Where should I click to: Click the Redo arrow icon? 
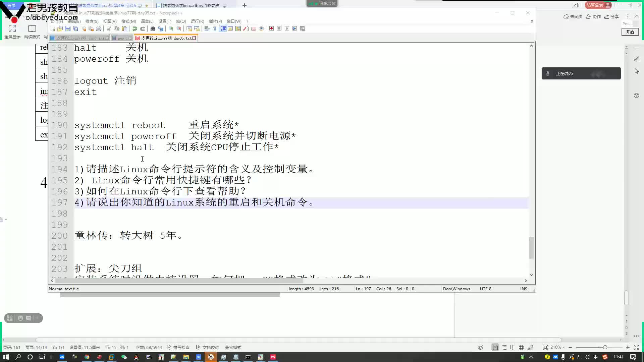point(142,28)
